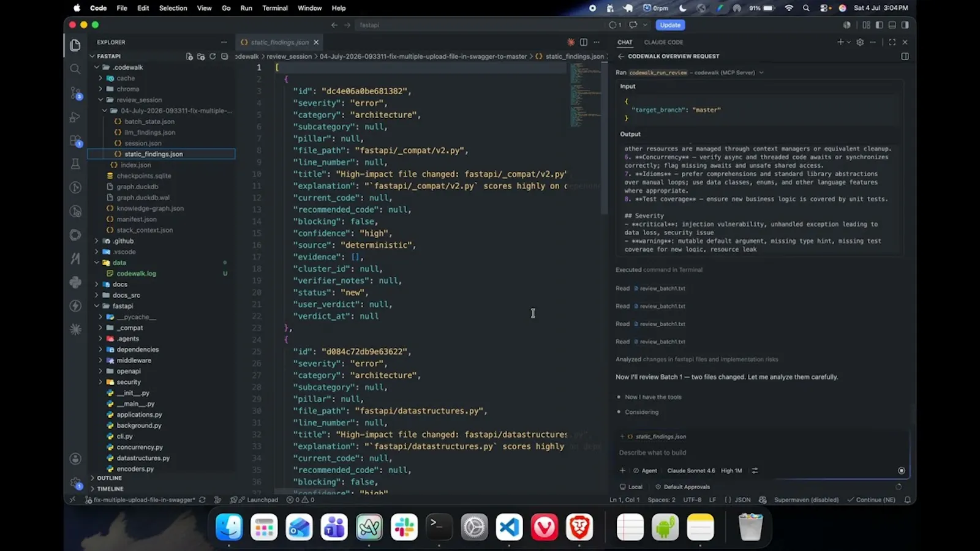Toggle primary side bar visibility
The image size is (980, 551).
click(x=879, y=25)
